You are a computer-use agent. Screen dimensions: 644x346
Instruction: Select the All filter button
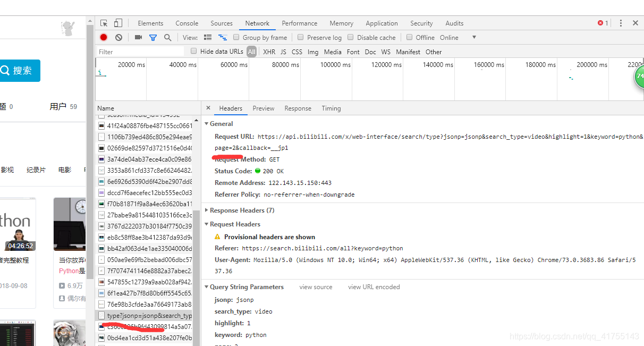pos(251,52)
